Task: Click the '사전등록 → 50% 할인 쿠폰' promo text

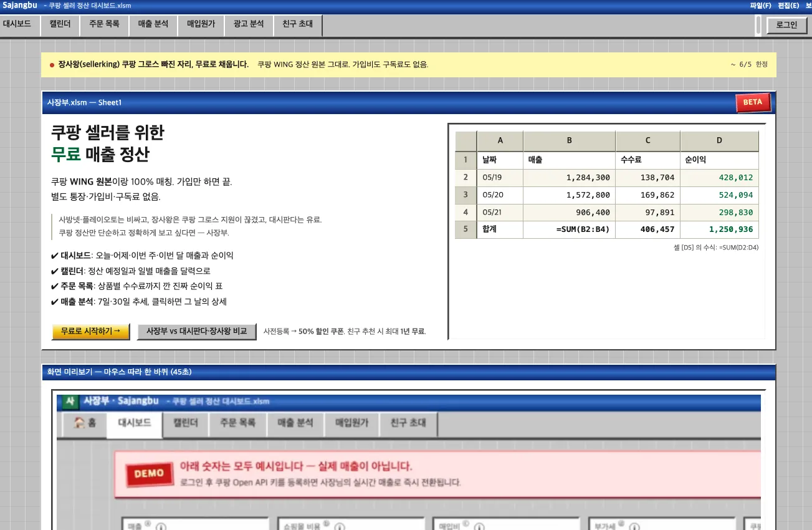Action: [x=344, y=332]
